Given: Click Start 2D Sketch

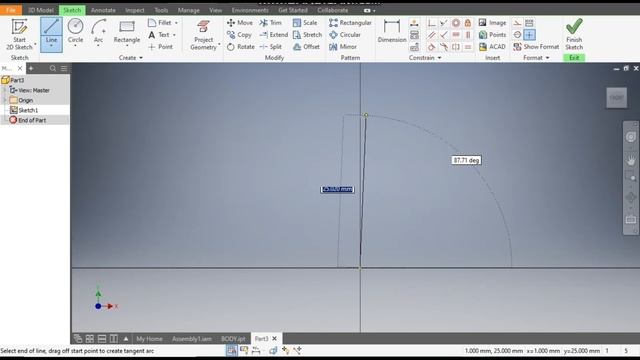Looking at the screenshot, I should (19, 34).
